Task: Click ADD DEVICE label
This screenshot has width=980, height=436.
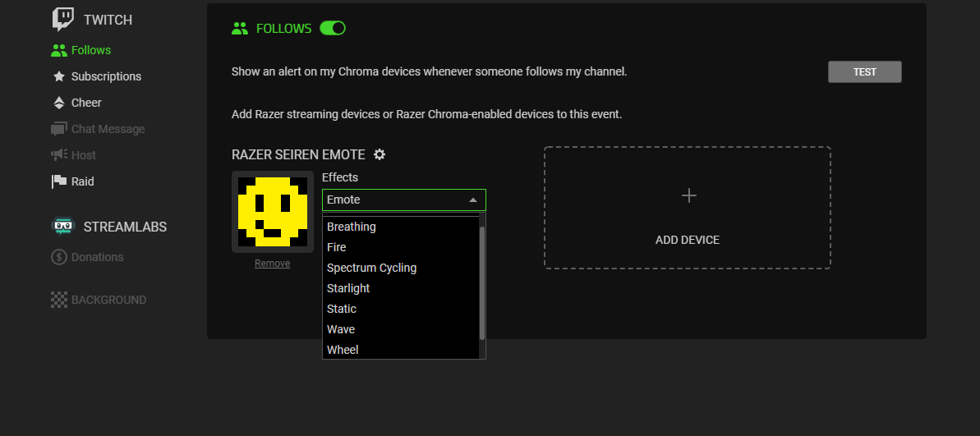Action: (688, 240)
